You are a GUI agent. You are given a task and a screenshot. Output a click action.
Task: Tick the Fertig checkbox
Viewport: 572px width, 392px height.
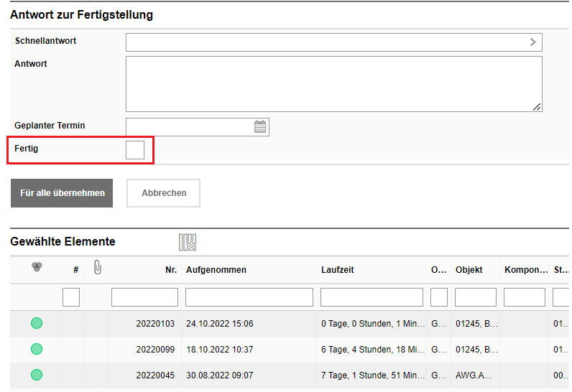tap(135, 150)
